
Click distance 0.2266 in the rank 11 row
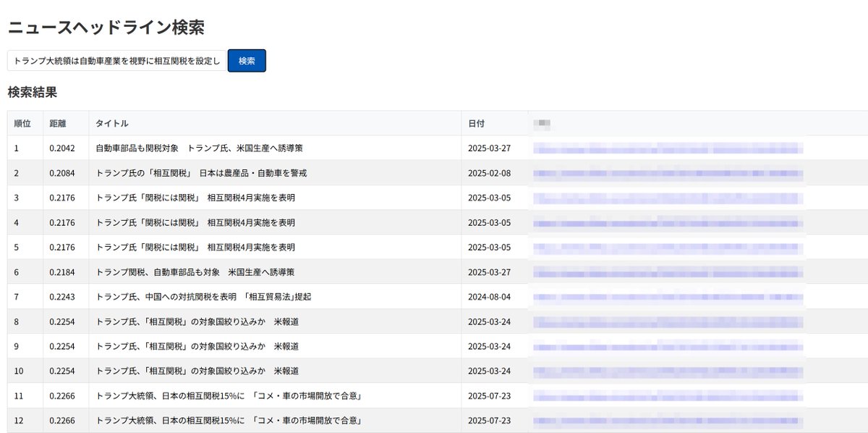click(x=62, y=395)
